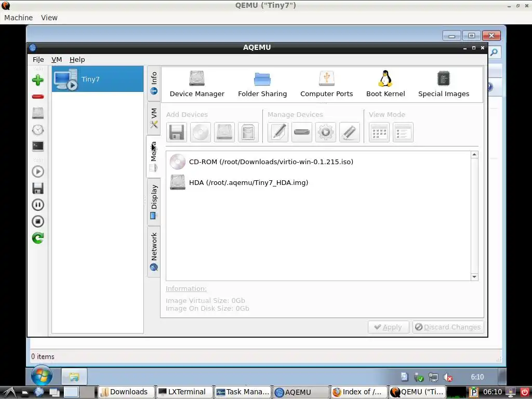Add a storage device with the fourth Add Devices icon
Image resolution: width=532 pixels, height=399 pixels.
(248, 132)
